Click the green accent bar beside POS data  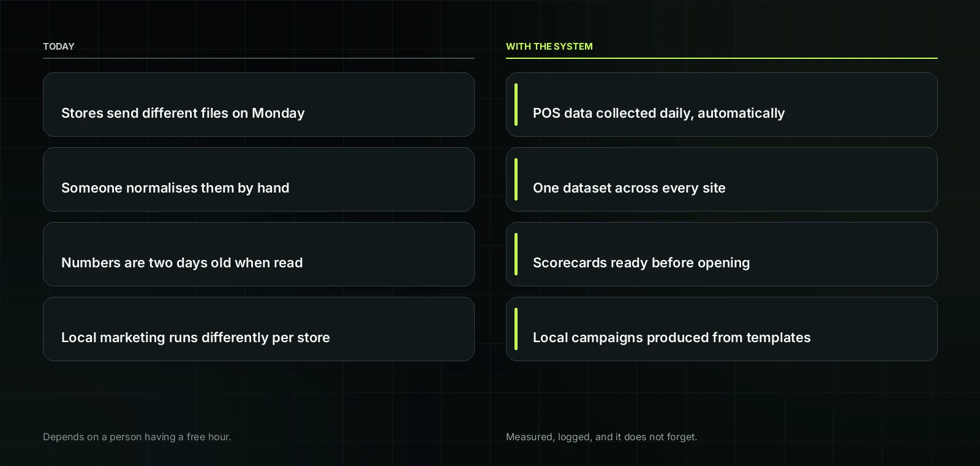point(516,105)
